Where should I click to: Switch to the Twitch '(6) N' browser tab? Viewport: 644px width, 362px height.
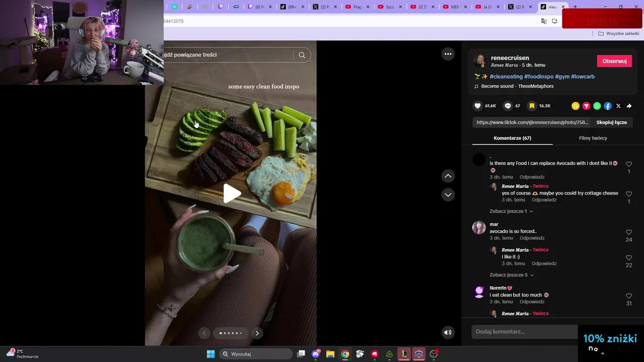260,7
